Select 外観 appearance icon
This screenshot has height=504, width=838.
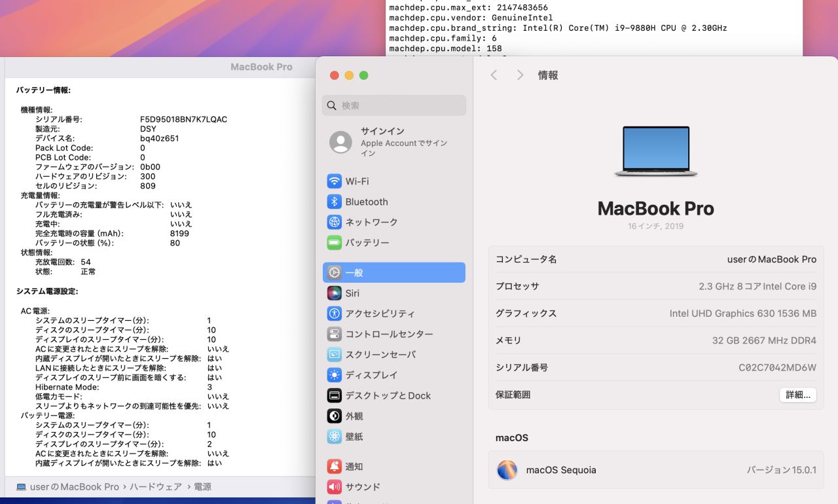(x=335, y=416)
